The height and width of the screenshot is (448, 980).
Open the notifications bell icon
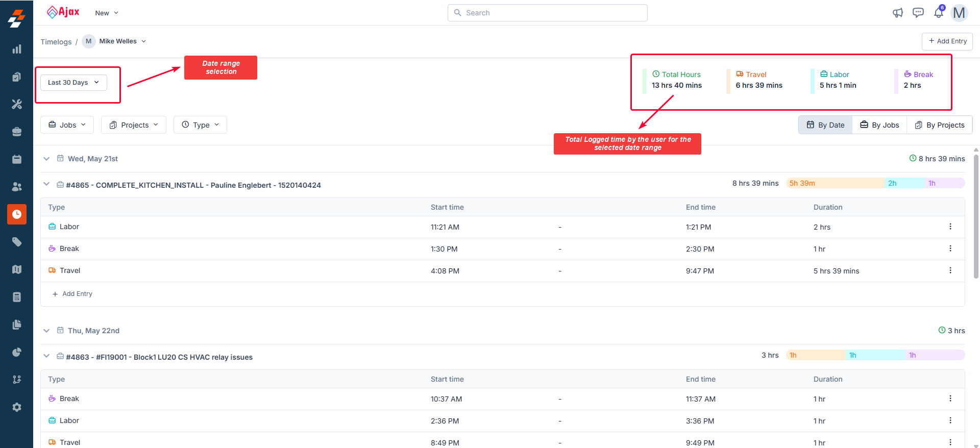coord(939,13)
